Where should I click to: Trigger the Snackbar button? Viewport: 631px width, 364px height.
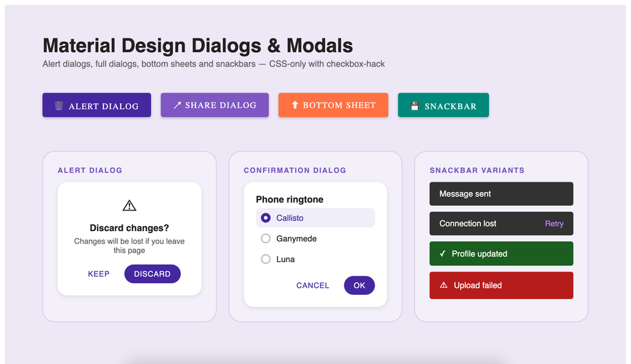(444, 105)
